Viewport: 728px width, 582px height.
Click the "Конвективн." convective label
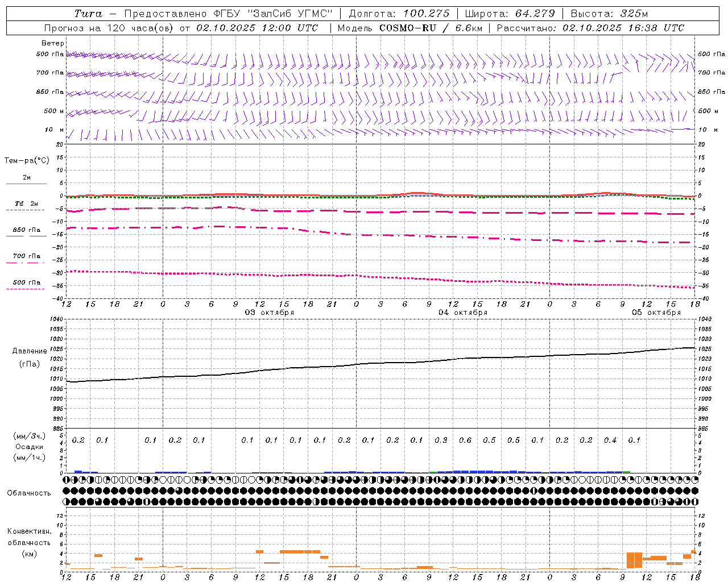[29, 531]
